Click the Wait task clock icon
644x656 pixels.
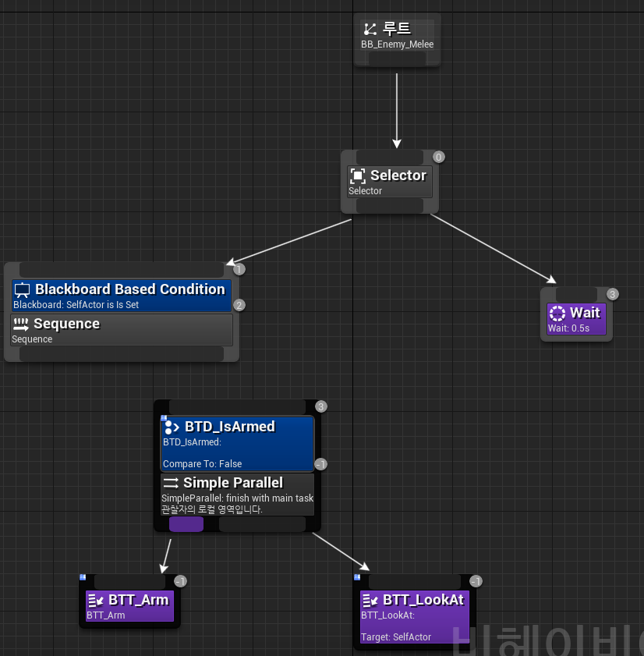click(557, 313)
